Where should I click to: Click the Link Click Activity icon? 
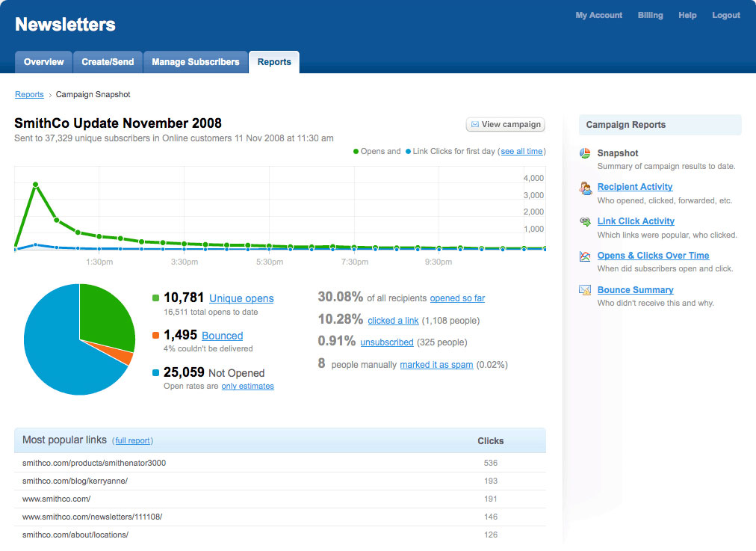coord(586,221)
